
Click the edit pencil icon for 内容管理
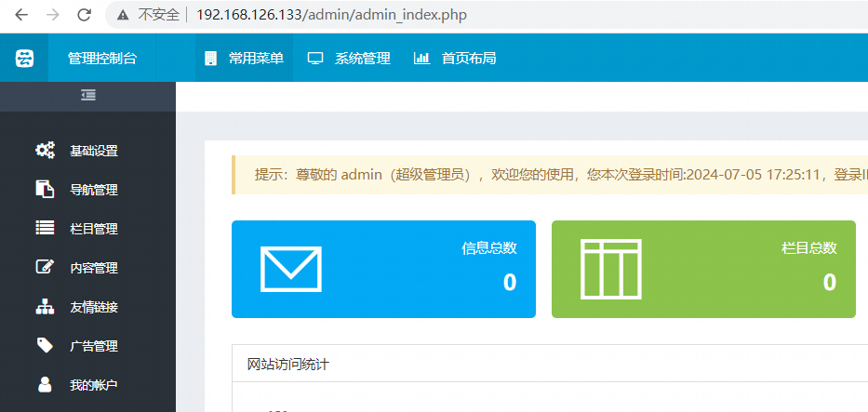(45, 267)
